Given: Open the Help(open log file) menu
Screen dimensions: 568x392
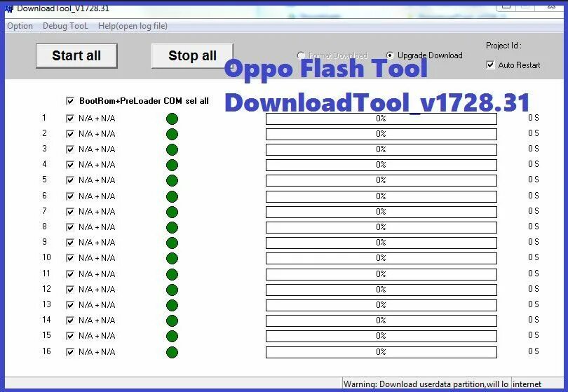Looking at the screenshot, I should pos(133,26).
